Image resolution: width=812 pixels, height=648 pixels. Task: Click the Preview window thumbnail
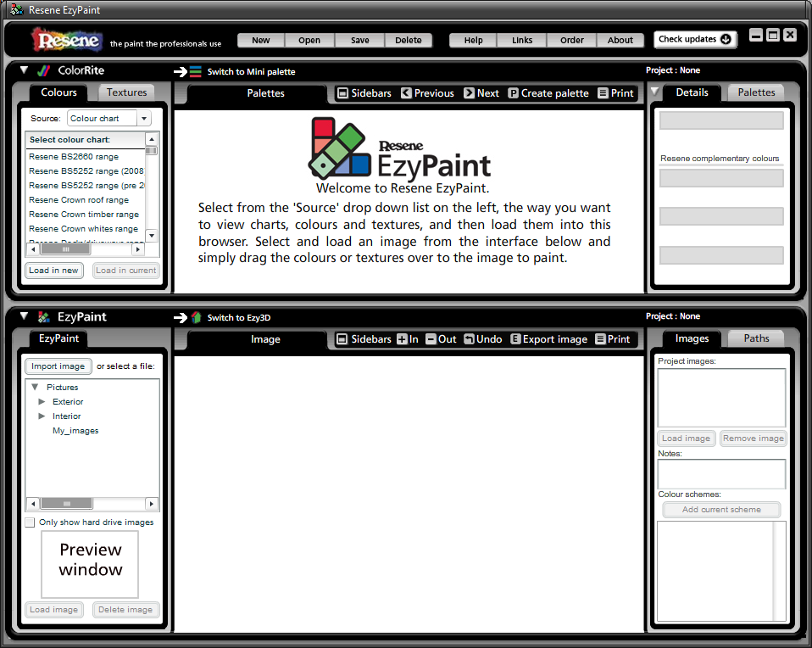(x=90, y=564)
